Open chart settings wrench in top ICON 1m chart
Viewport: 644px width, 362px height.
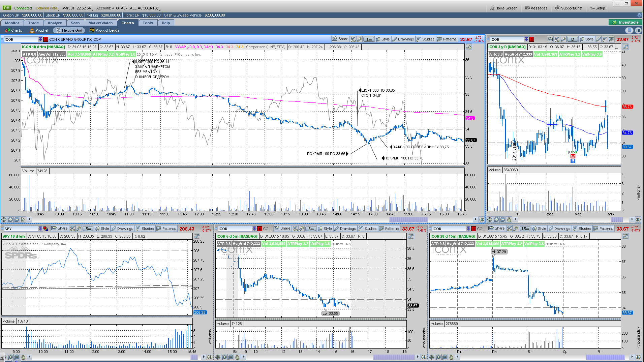coord(359,39)
